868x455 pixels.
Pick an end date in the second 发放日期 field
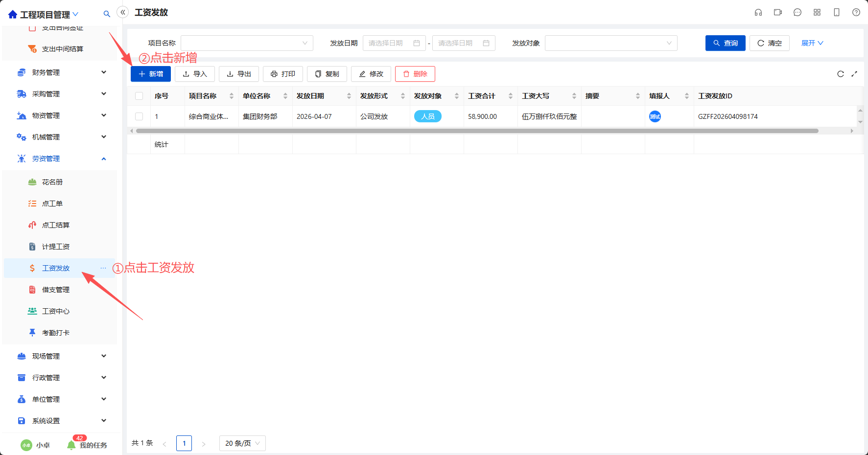pyautogui.click(x=464, y=43)
